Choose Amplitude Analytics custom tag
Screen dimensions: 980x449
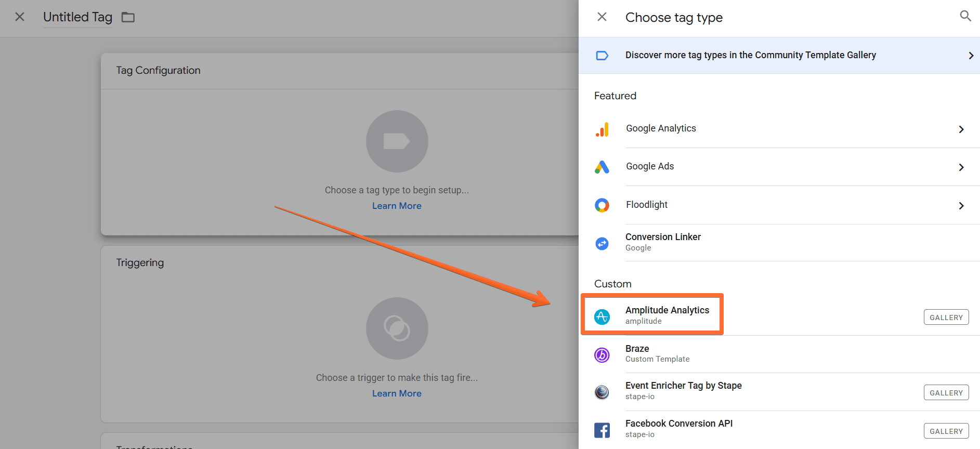[x=779, y=316]
